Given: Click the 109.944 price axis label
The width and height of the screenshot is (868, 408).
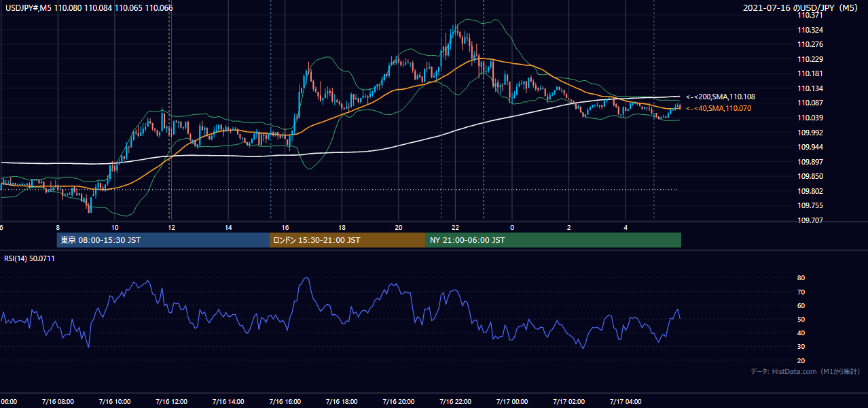Looking at the screenshot, I should tap(810, 148).
